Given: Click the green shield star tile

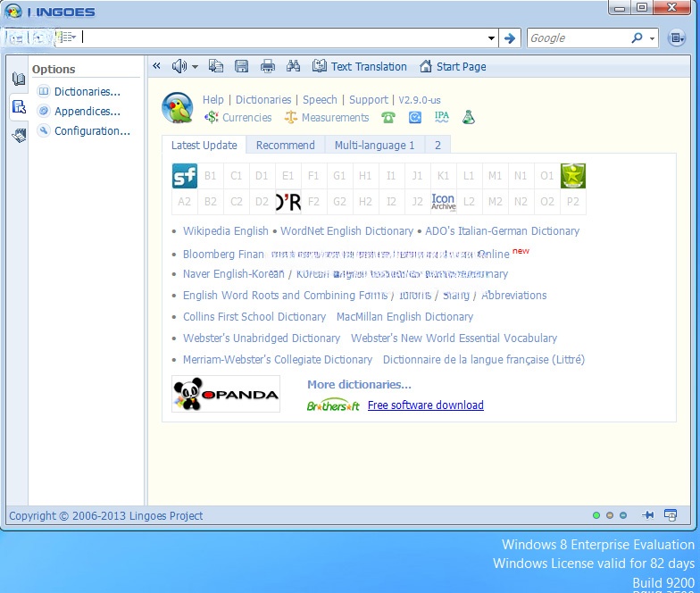Looking at the screenshot, I should point(573,176).
